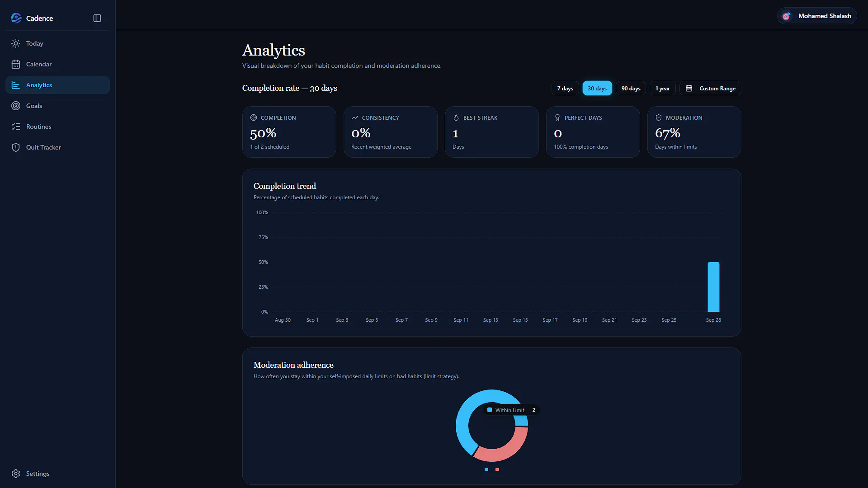Open the Quit Tracker page
The height and width of the screenshot is (488, 868).
[57, 147]
